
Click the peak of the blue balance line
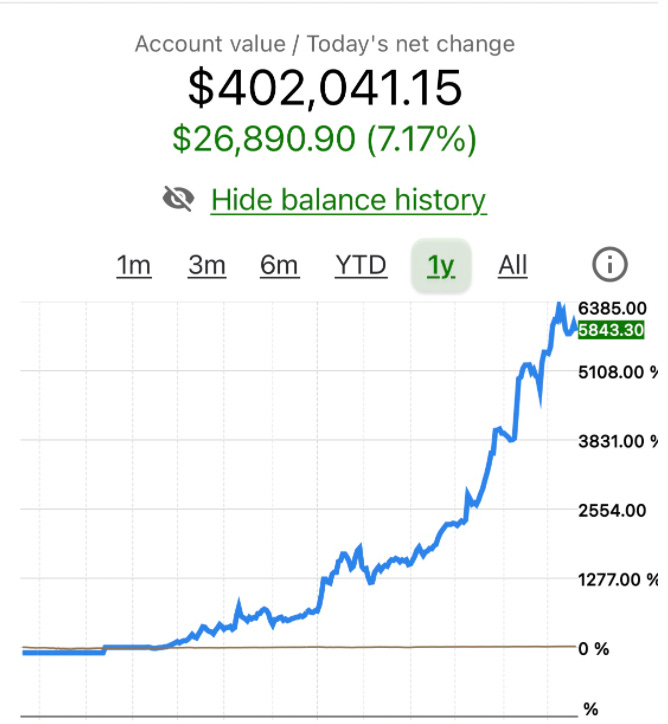click(x=560, y=304)
